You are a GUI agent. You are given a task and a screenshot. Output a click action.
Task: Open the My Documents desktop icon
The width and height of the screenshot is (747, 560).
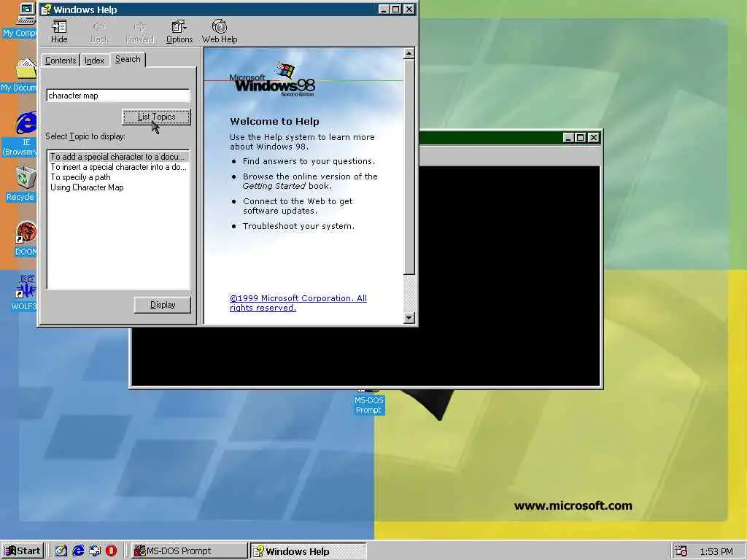pyautogui.click(x=24, y=75)
